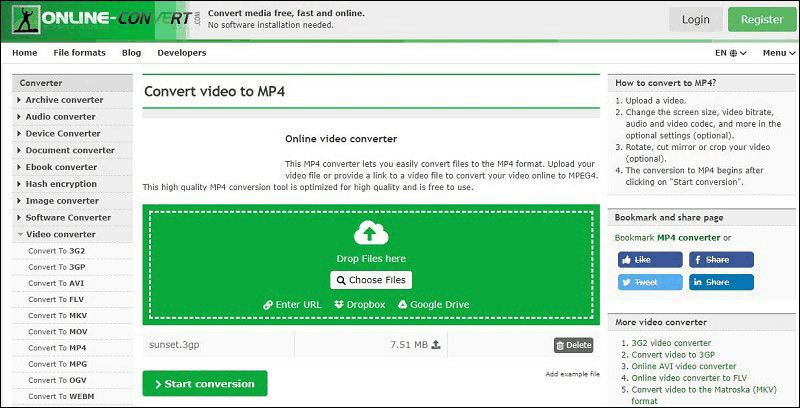This screenshot has height=408, width=800.
Task: Open the MP4 converter bookmark link
Action: tap(689, 238)
